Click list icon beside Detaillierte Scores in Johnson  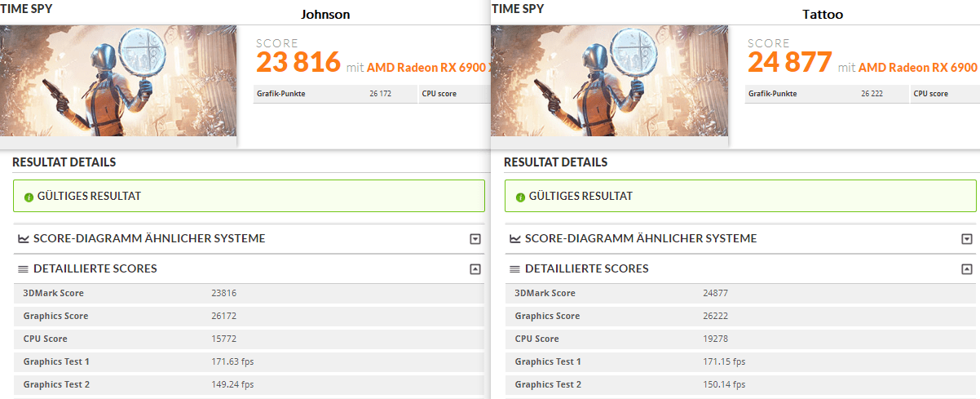coord(24,268)
